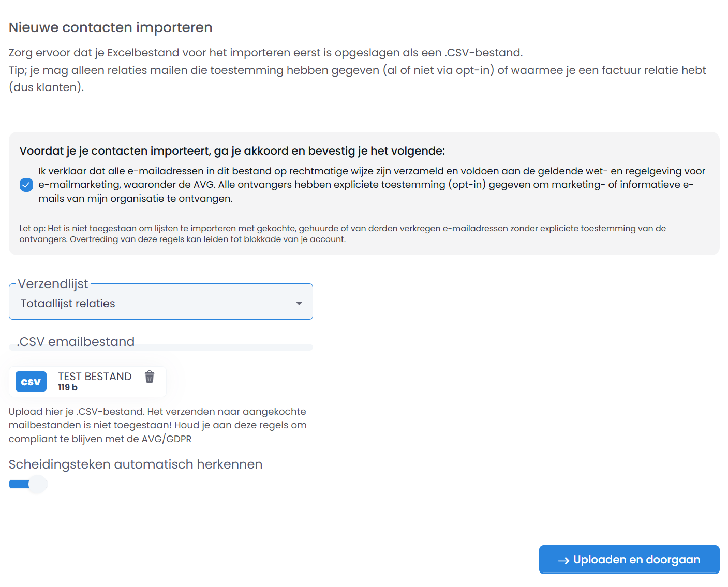728x587 pixels.
Task: Delete the TEST BESTAND file via trash icon
Action: point(150,377)
